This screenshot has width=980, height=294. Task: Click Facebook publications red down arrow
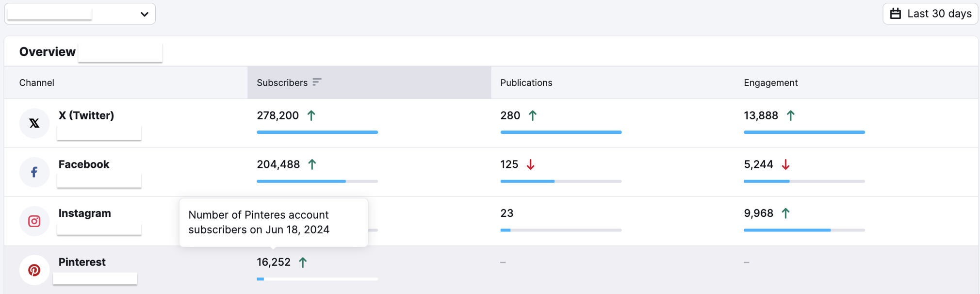tap(531, 164)
